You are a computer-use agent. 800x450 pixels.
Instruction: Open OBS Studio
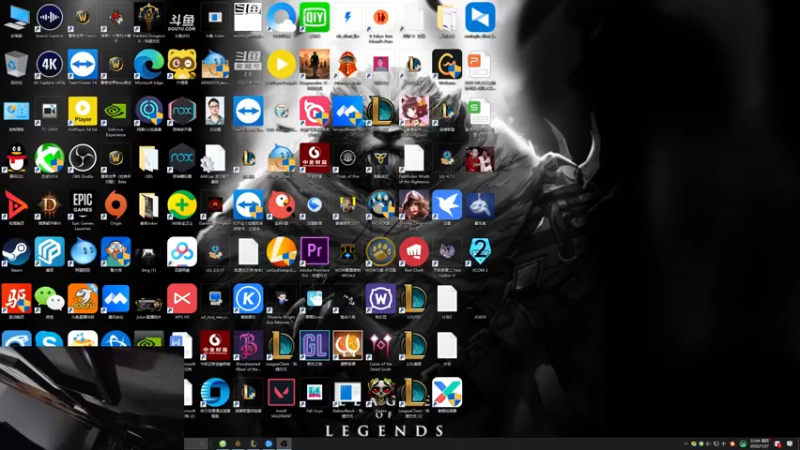point(83,158)
